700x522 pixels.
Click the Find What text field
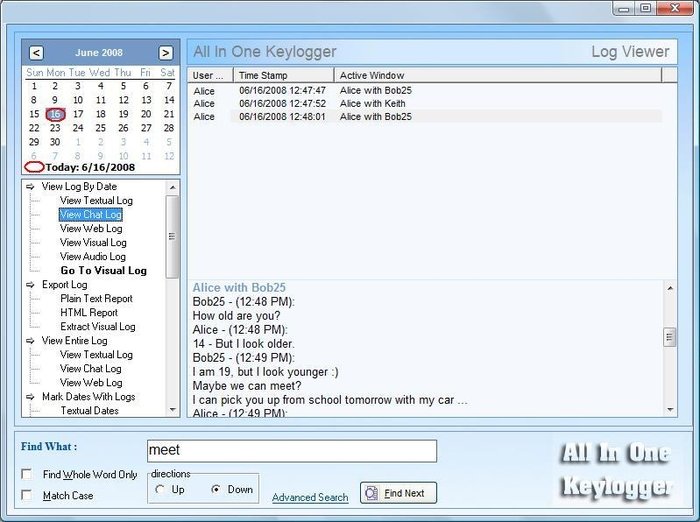click(292, 451)
